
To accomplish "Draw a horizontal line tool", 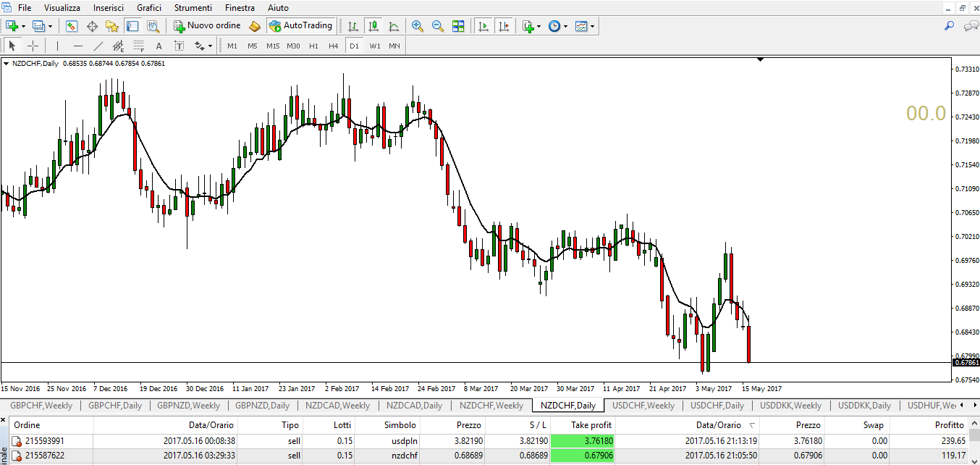I will [77, 46].
